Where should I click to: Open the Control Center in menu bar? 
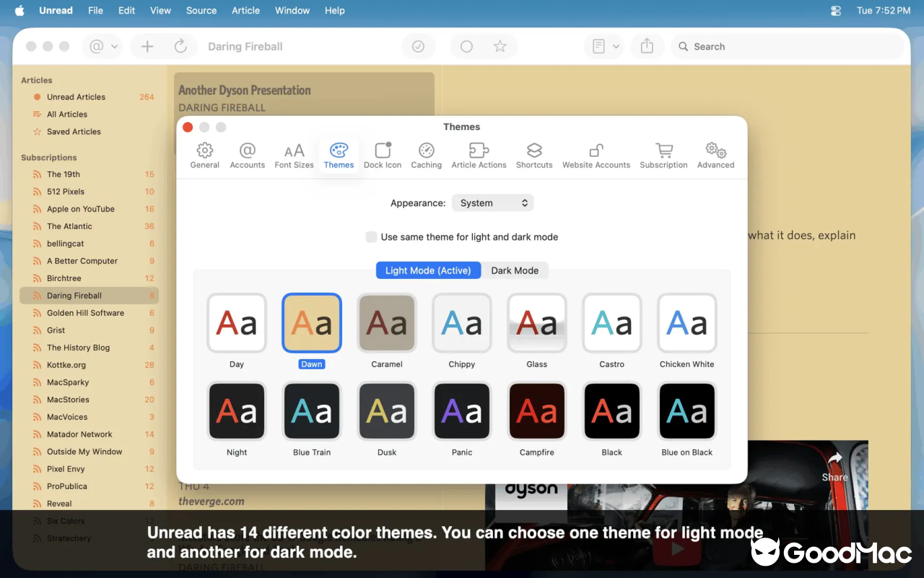[x=836, y=11]
